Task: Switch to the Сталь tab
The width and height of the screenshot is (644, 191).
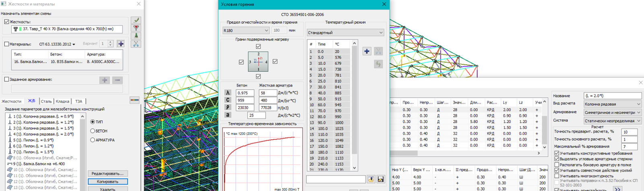Action: click(x=46, y=102)
